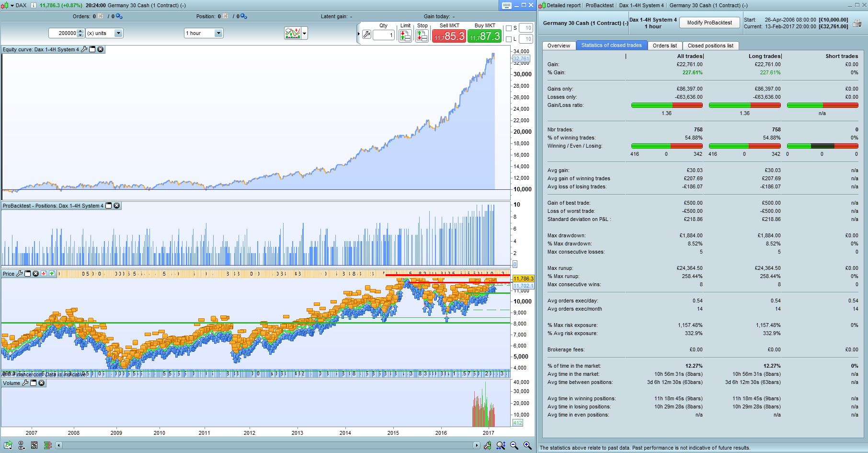This screenshot has height=453, width=868.
Task: Click the Dax 1-4H System 4 title
Action: [x=653, y=20]
